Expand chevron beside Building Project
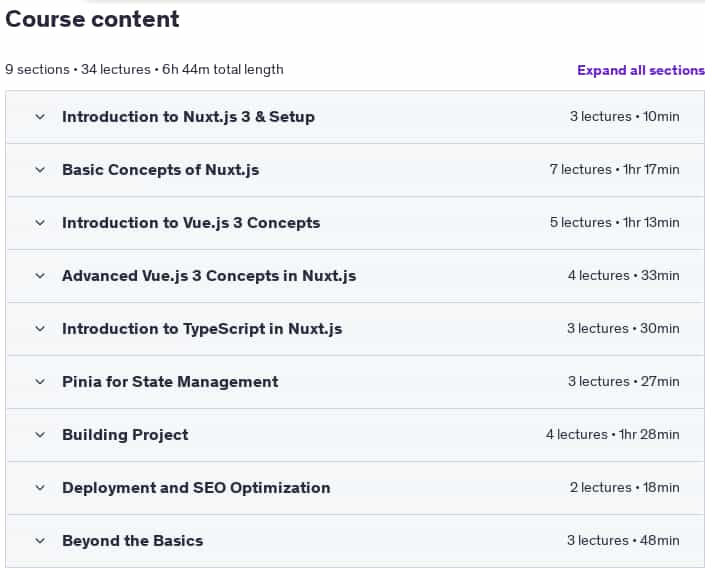The width and height of the screenshot is (705, 568). 40,435
